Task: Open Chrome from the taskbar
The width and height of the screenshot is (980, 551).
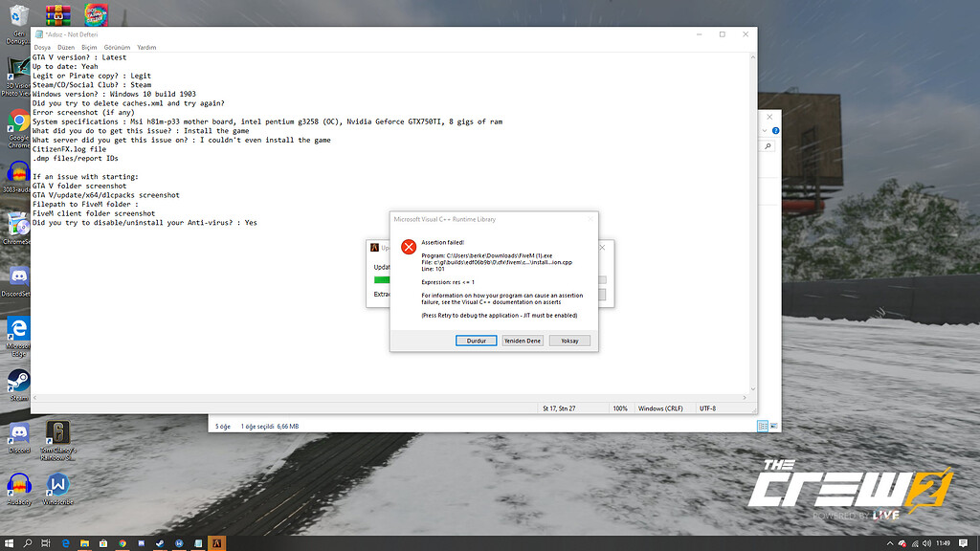Action: [122, 543]
